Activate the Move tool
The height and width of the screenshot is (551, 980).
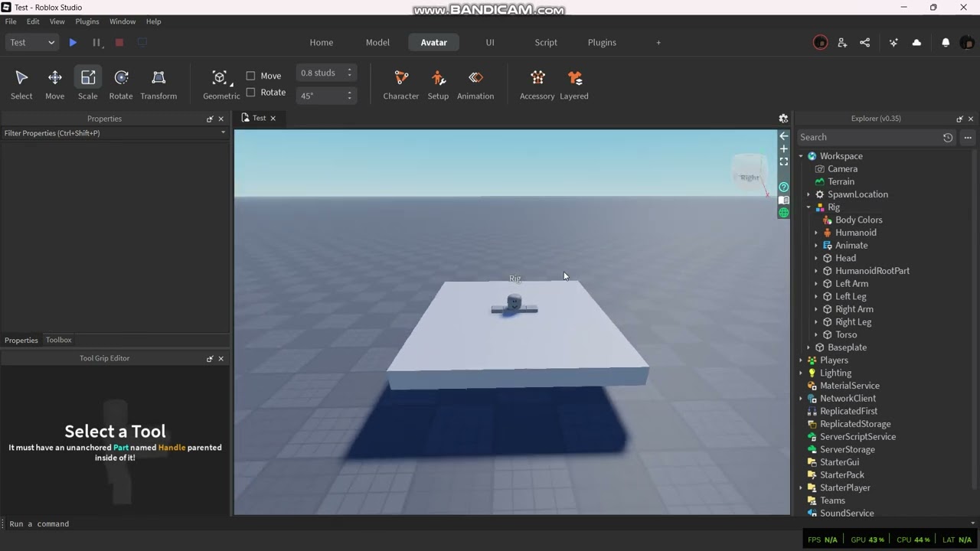tap(54, 84)
